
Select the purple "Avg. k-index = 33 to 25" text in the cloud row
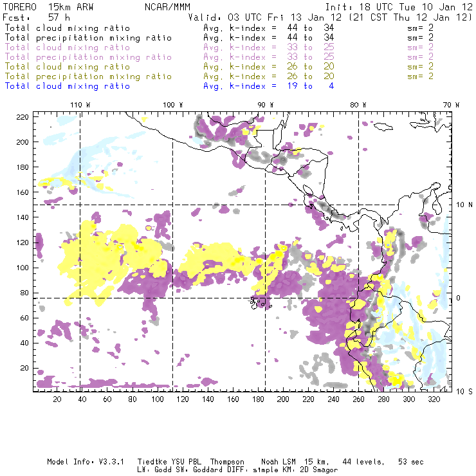[269, 48]
